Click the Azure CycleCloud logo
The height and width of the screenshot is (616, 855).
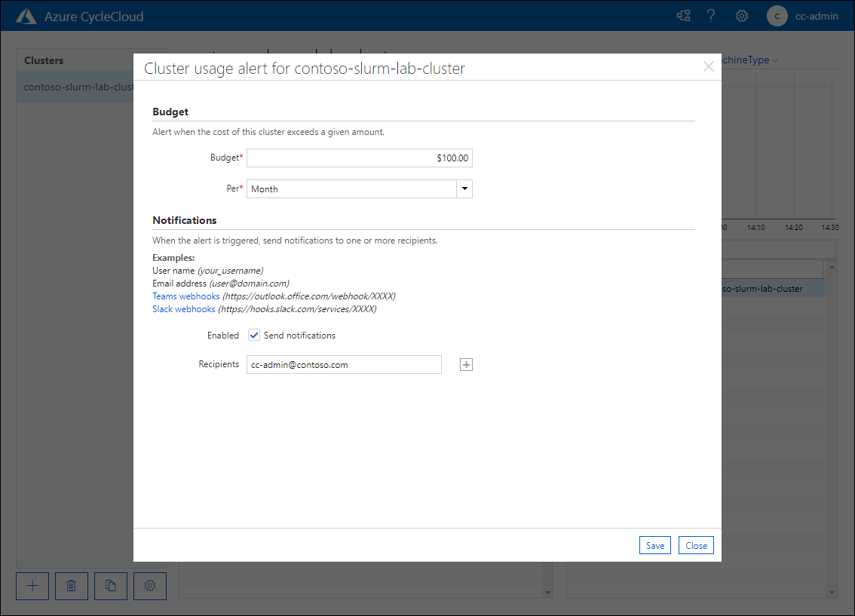tap(26, 15)
